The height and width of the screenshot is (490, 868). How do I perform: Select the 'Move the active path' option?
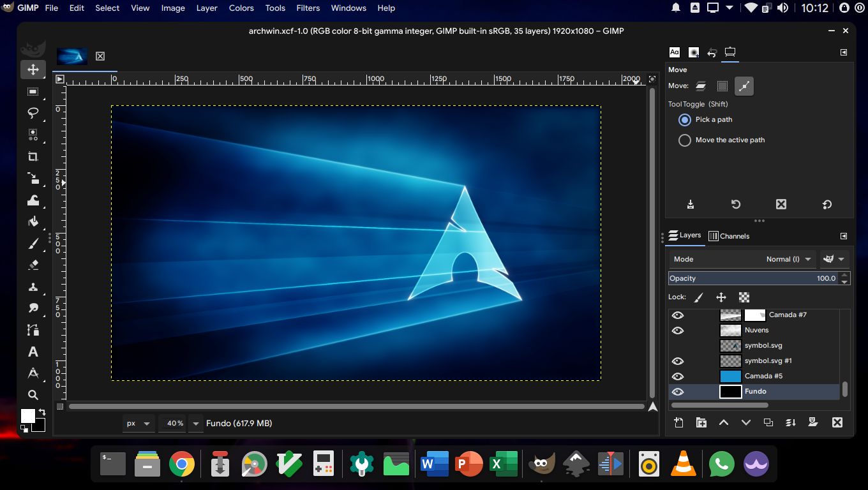685,140
